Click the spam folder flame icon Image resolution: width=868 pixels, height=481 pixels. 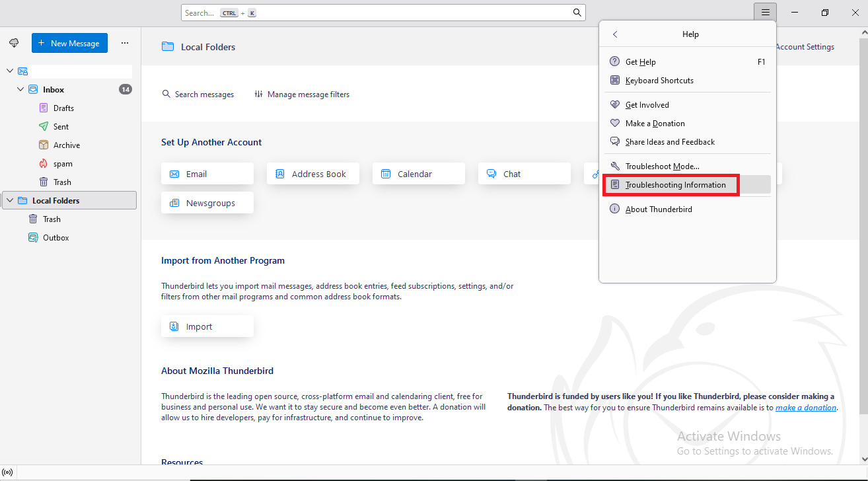pos(44,164)
